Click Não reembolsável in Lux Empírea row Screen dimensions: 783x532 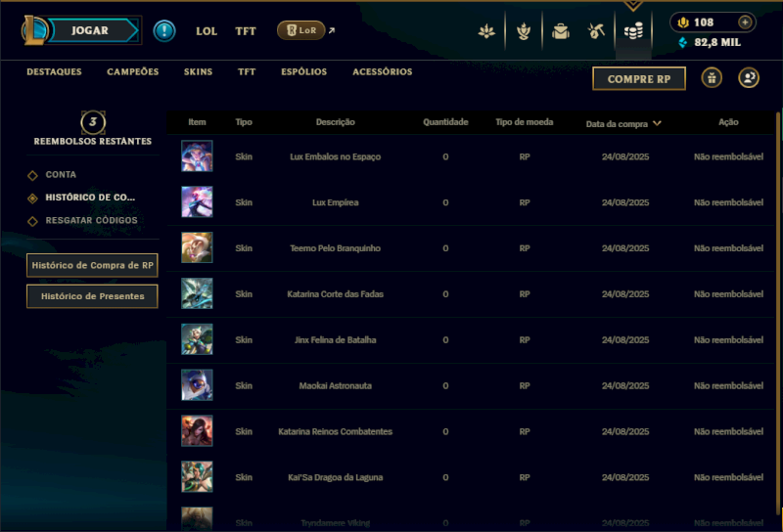pyautogui.click(x=728, y=202)
